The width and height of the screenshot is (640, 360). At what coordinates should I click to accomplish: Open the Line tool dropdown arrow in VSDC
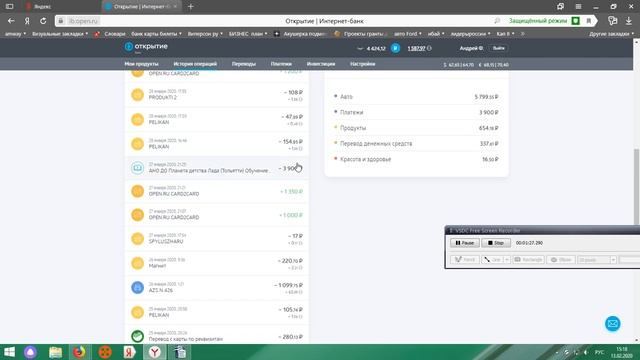[507, 260]
